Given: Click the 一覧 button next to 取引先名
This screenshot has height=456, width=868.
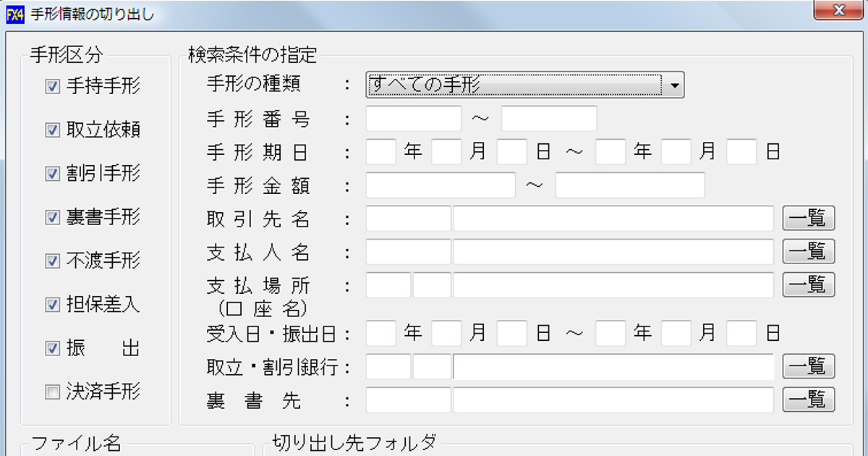Looking at the screenshot, I should pyautogui.click(x=808, y=218).
